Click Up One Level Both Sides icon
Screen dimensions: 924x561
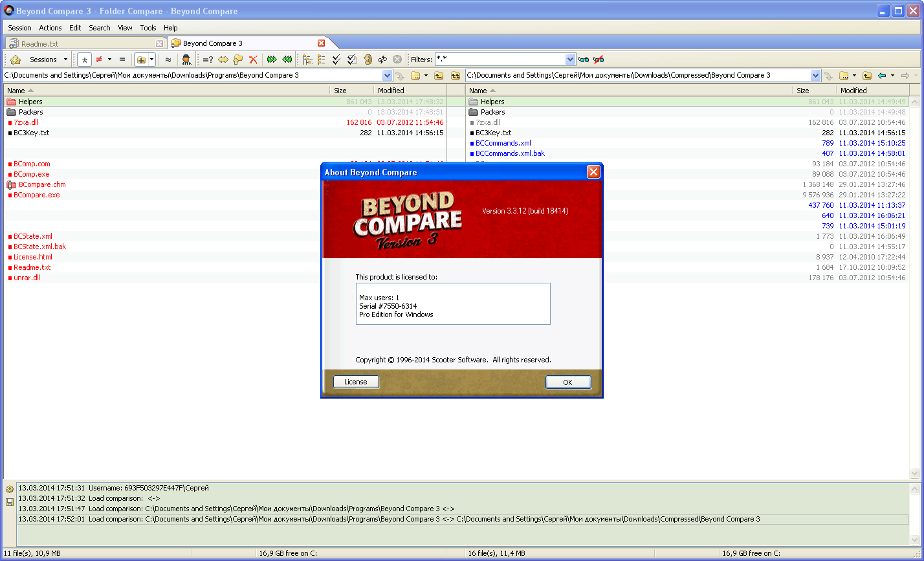tap(456, 76)
